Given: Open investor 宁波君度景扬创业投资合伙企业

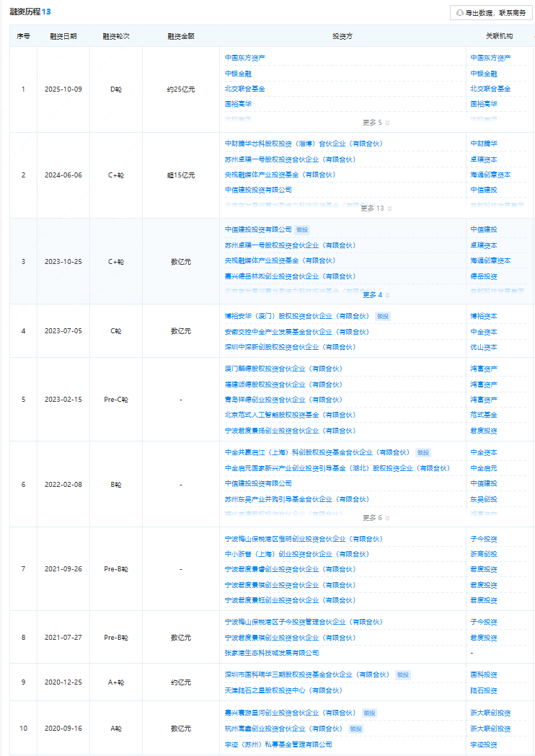Looking at the screenshot, I should pos(290,431).
